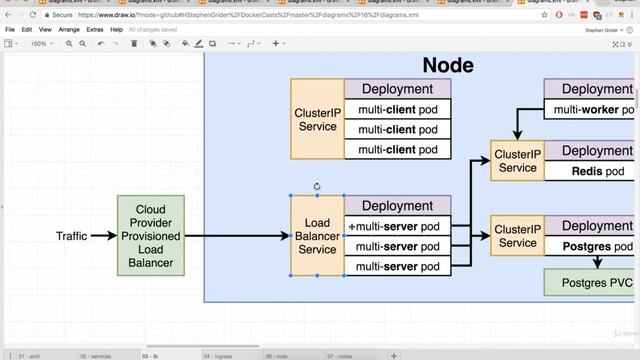Viewport: 640px width, 360px height.
Task: Enter fullscreen mode using the expand icon
Action: pyautogui.click(x=616, y=44)
